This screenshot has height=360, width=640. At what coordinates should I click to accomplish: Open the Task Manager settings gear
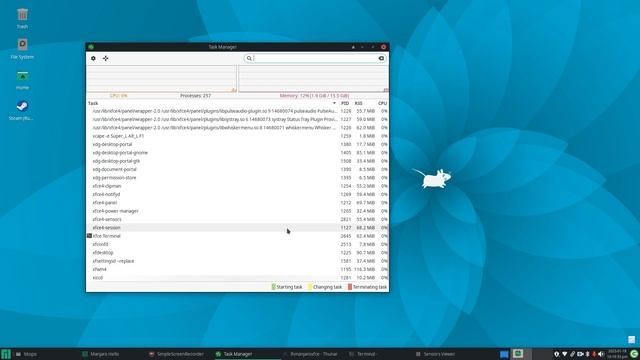pyautogui.click(x=93, y=58)
